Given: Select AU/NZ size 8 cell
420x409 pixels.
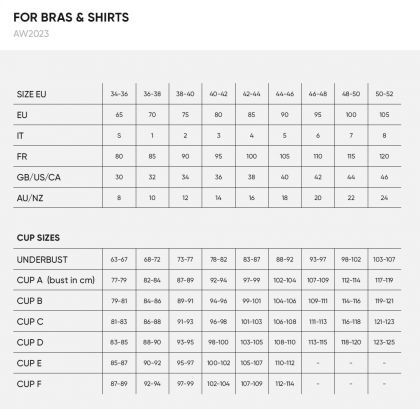Looking at the screenshot, I should tap(119, 198).
